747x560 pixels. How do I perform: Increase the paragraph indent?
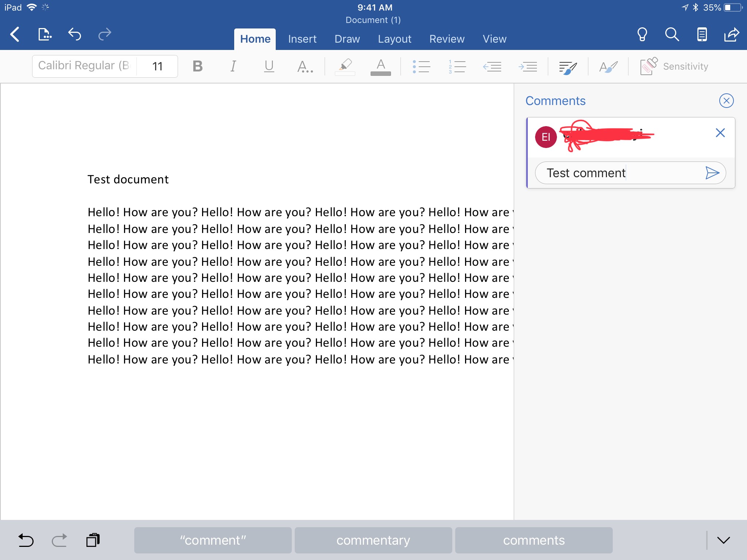point(528,66)
